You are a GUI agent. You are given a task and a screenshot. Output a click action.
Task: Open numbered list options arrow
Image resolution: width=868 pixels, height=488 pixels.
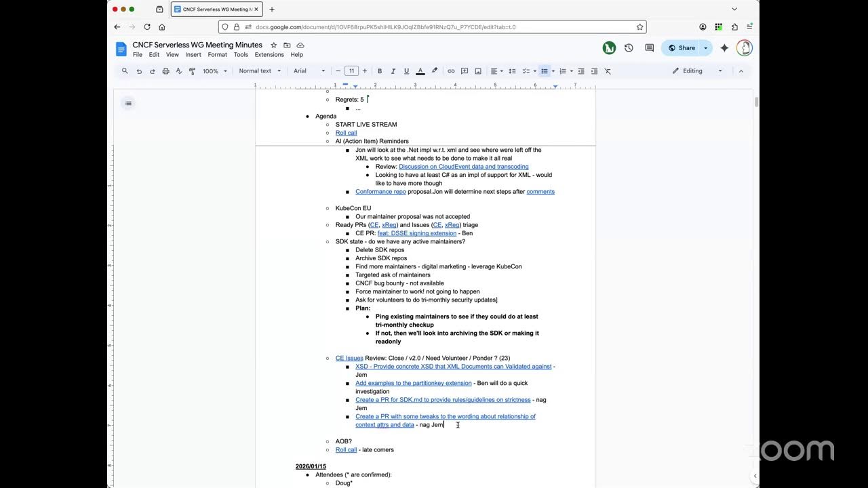pyautogui.click(x=572, y=70)
